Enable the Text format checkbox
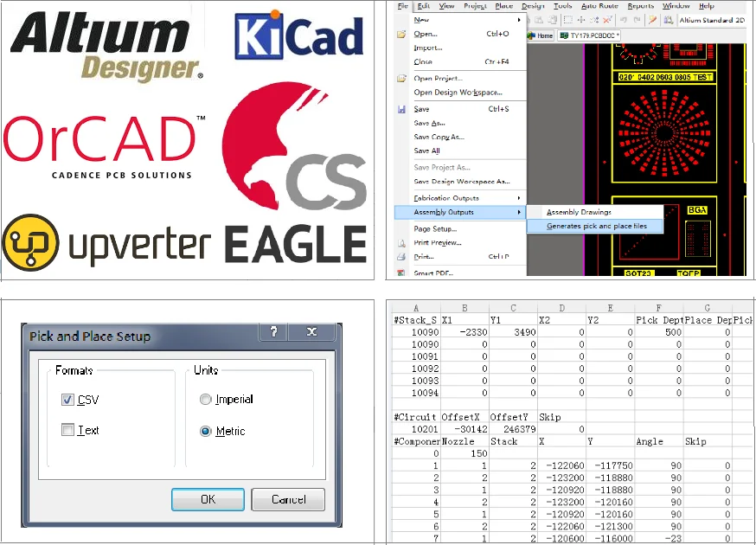 (67, 430)
